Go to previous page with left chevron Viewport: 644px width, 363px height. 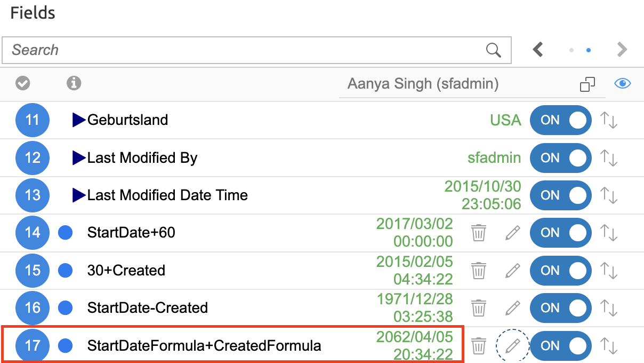[x=538, y=50]
